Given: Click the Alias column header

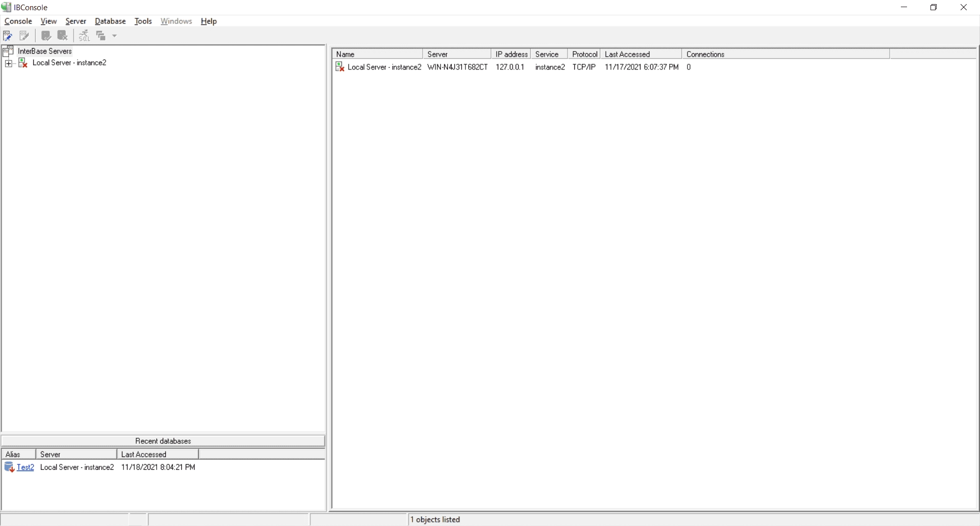Looking at the screenshot, I should click(19, 455).
